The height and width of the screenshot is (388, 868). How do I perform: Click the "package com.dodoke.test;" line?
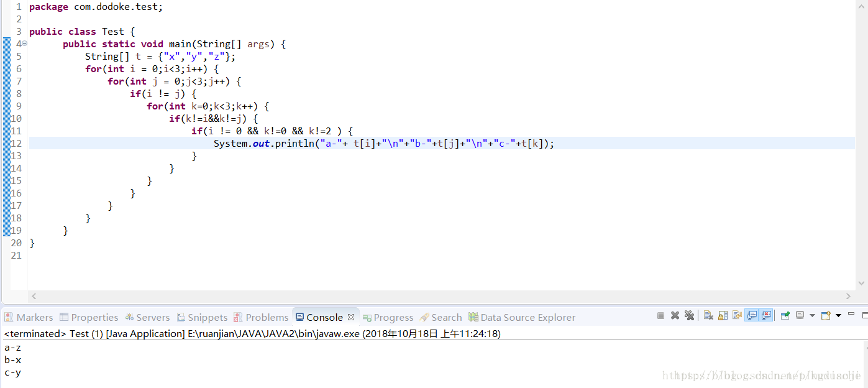[x=96, y=7]
